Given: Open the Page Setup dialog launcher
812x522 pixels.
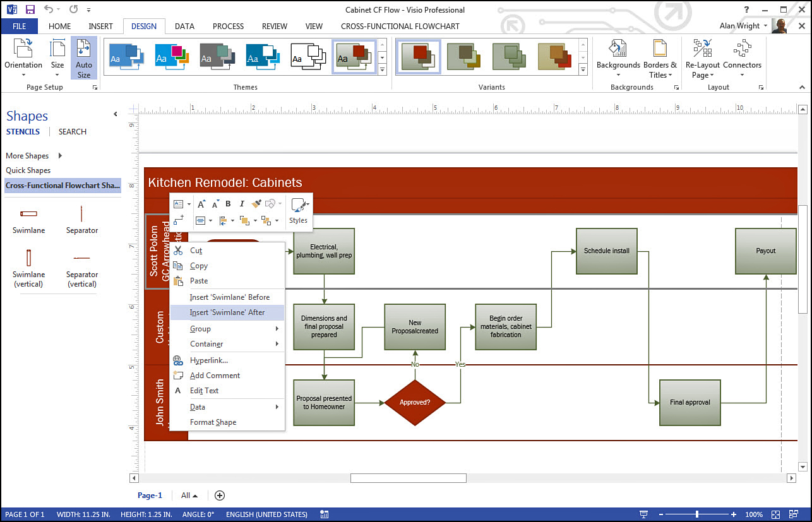Looking at the screenshot, I should click(x=95, y=87).
